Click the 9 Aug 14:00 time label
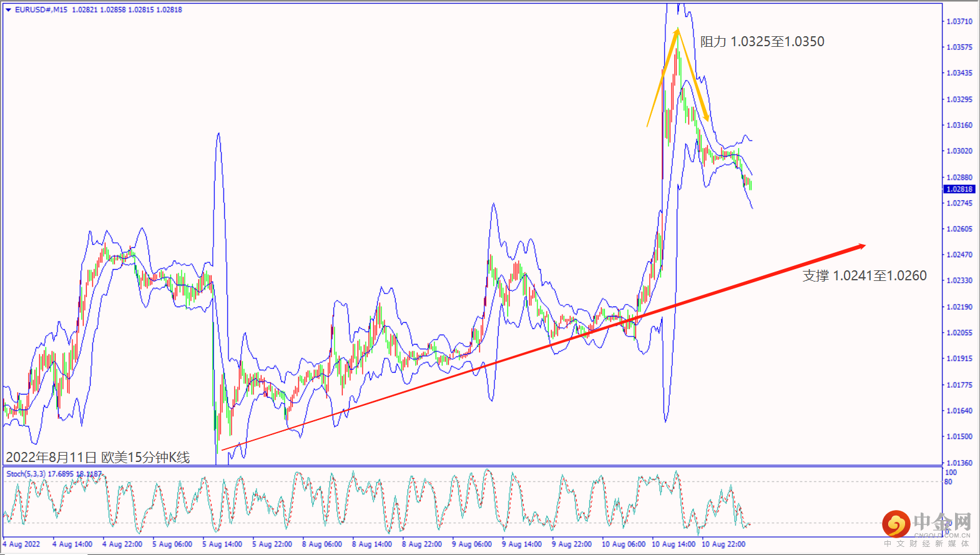Image resolution: width=980 pixels, height=555 pixels. pyautogui.click(x=522, y=544)
